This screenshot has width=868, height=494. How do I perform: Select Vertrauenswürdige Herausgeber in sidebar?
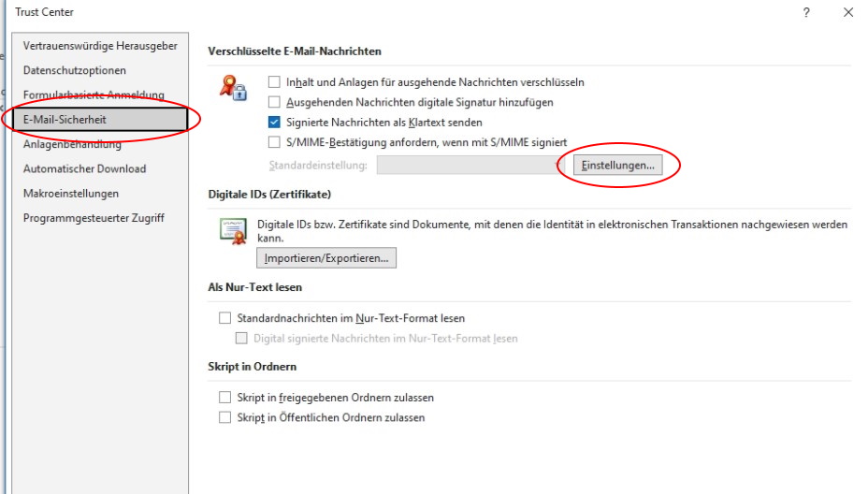point(100,46)
